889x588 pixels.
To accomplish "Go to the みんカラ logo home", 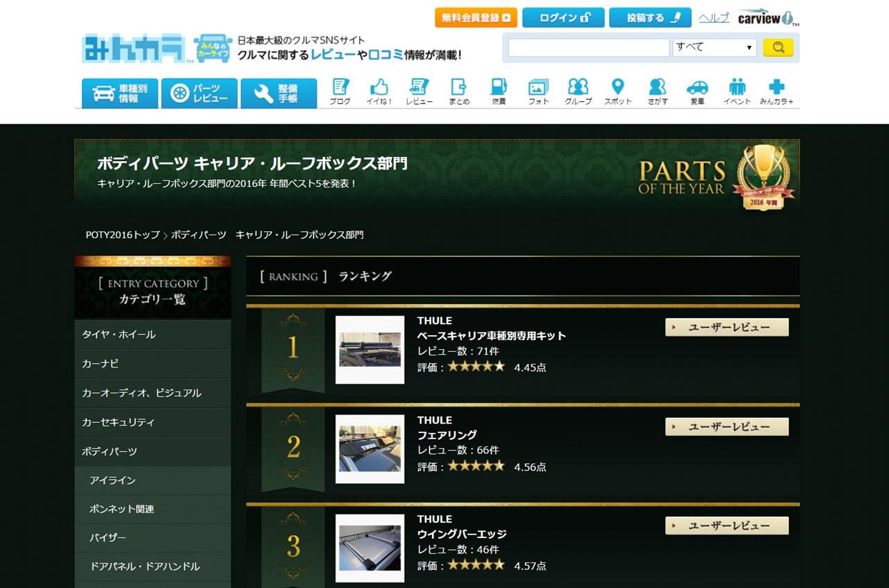I will coord(134,48).
